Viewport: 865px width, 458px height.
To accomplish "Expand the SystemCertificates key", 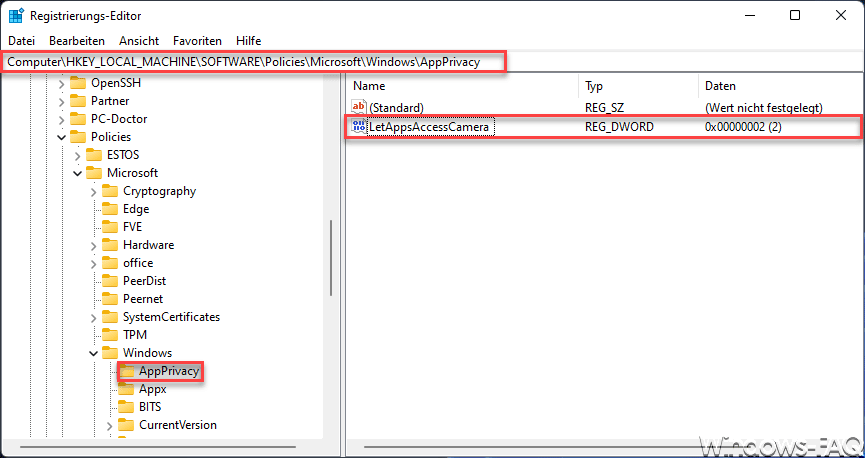I will 93,317.
